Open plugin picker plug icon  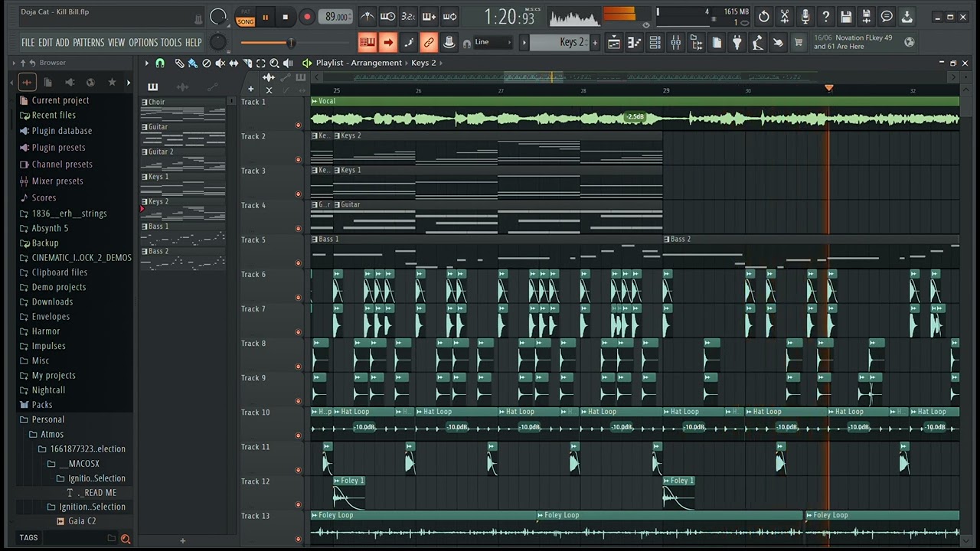point(737,43)
